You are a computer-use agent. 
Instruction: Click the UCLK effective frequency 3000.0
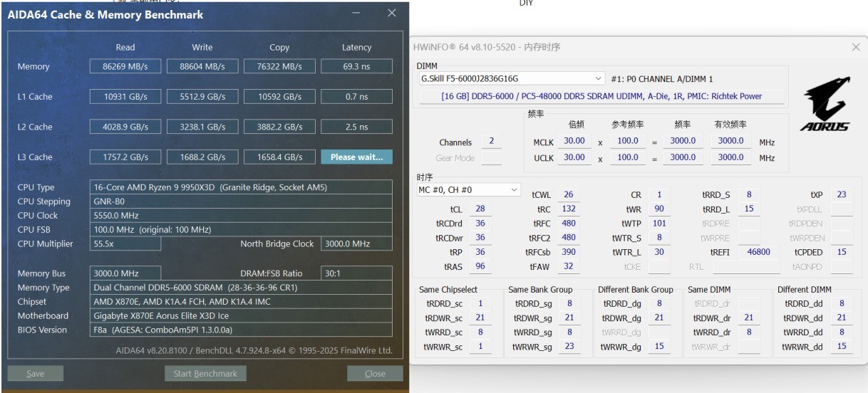(730, 157)
